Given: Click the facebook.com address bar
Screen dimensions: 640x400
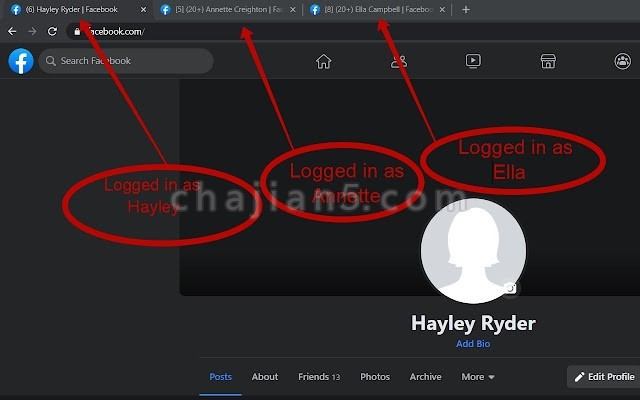Looking at the screenshot, I should [x=353, y=31].
